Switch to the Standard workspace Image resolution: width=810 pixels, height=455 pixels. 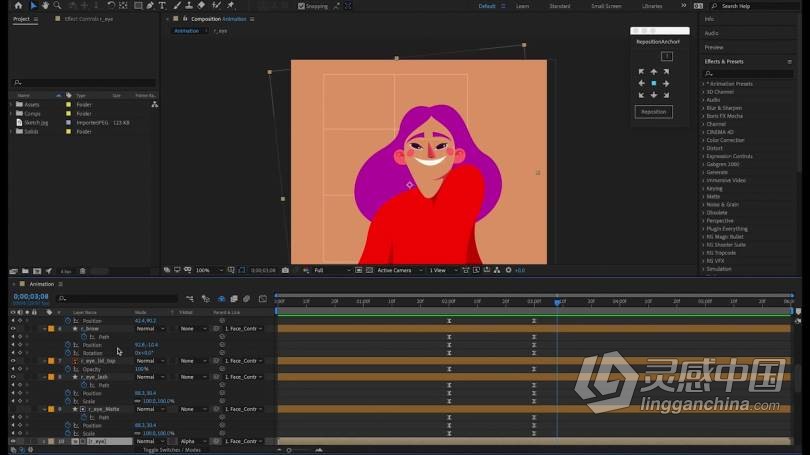559,6
